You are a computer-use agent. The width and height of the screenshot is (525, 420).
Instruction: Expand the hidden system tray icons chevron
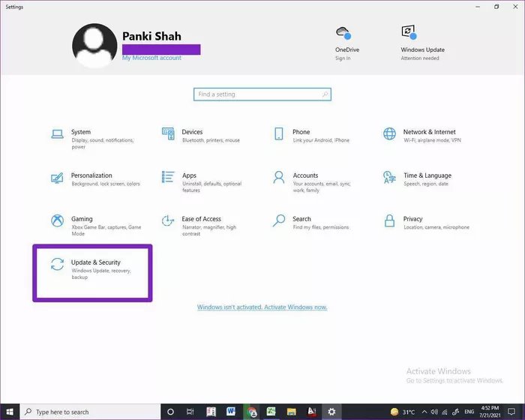pyautogui.click(x=424, y=412)
